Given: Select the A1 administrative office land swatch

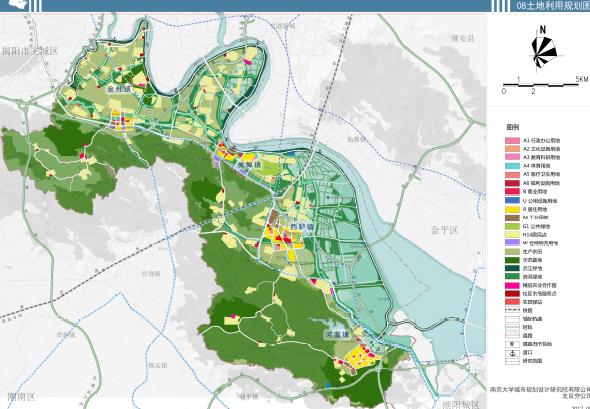Looking at the screenshot, I should (x=512, y=140).
